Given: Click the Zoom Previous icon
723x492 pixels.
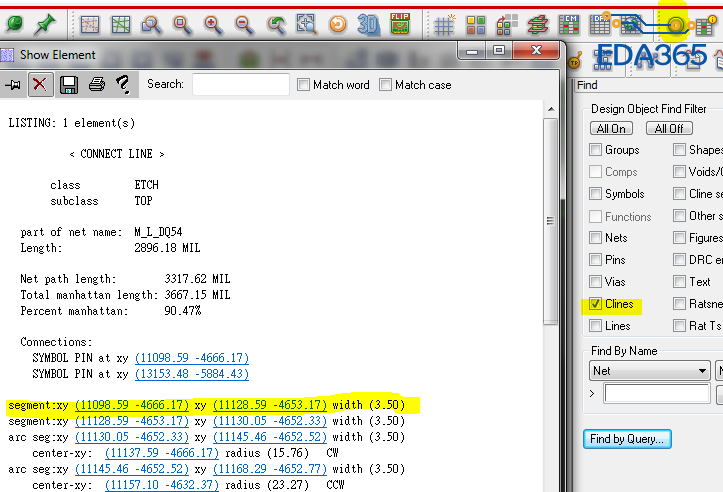Looking at the screenshot, I should click(x=276, y=24).
